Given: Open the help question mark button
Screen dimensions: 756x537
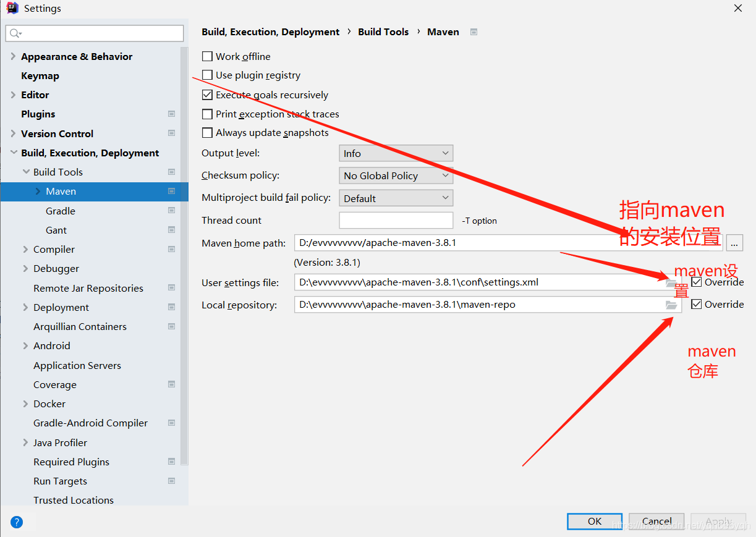Looking at the screenshot, I should (x=17, y=522).
